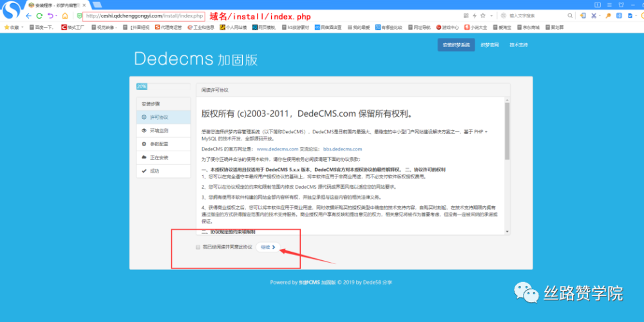Open the 我的最爱 bookmark
Image resolution: width=644 pixels, height=322 pixels.
(359, 28)
